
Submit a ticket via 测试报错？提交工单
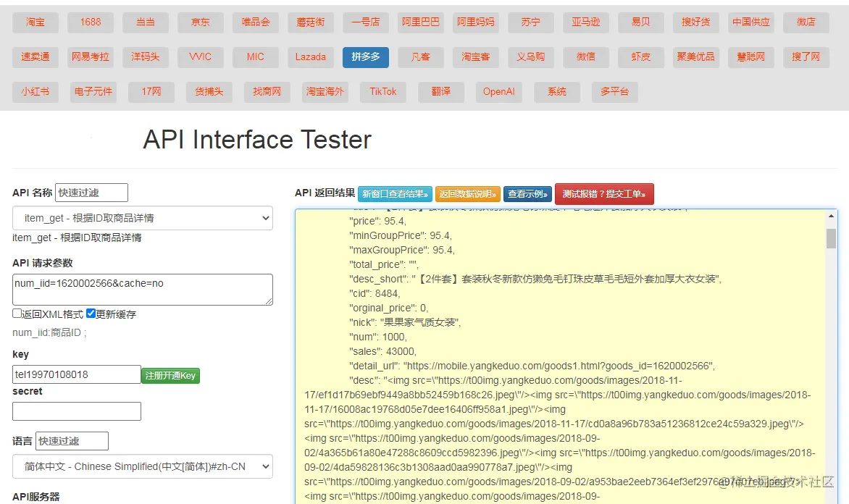(604, 194)
